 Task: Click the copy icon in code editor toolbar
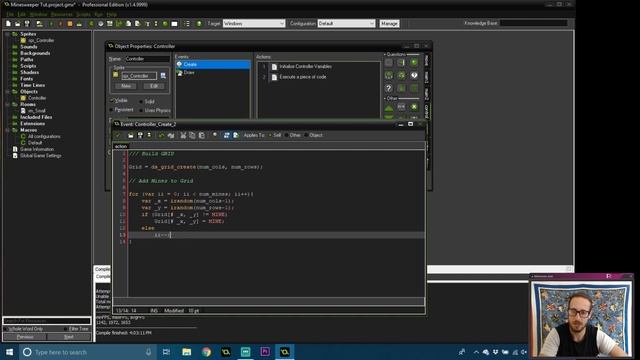click(x=192, y=135)
